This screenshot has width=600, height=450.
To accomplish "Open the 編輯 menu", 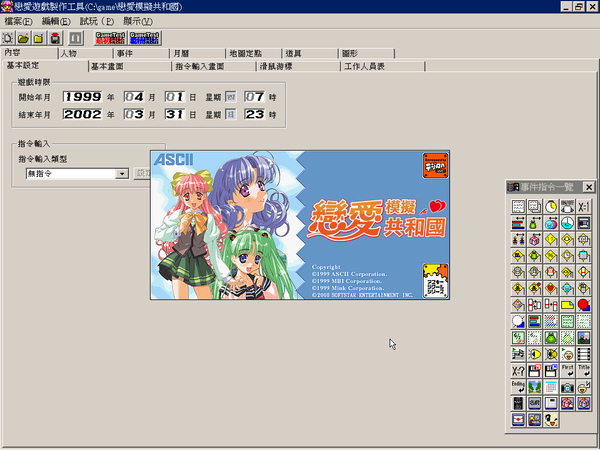I will click(x=56, y=21).
